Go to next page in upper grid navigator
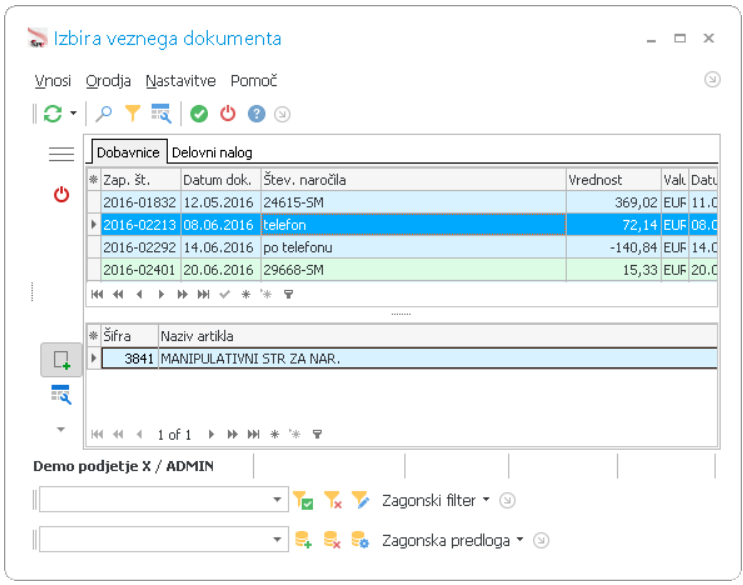The width and height of the screenshot is (743, 585). coord(182,295)
